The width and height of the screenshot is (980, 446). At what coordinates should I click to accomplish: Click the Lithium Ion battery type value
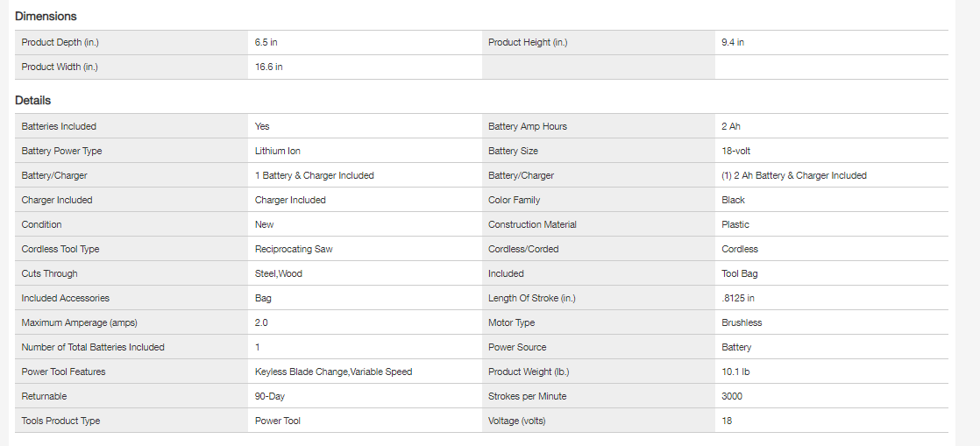(277, 151)
